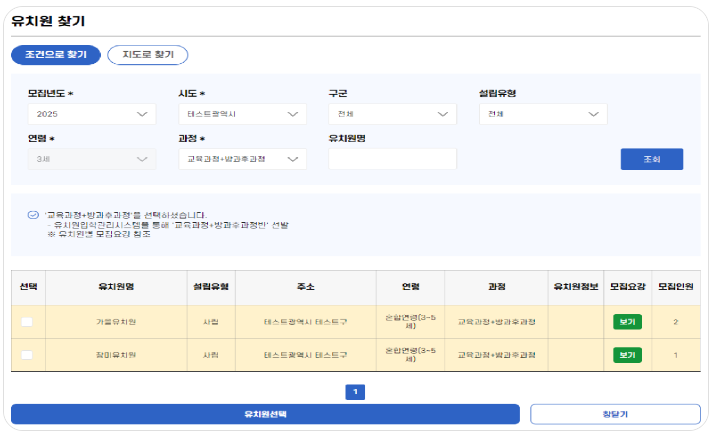Image resolution: width=714 pixels, height=435 pixels.
Task: Click the address cell in 가을유치원 row
Action: [306, 322]
